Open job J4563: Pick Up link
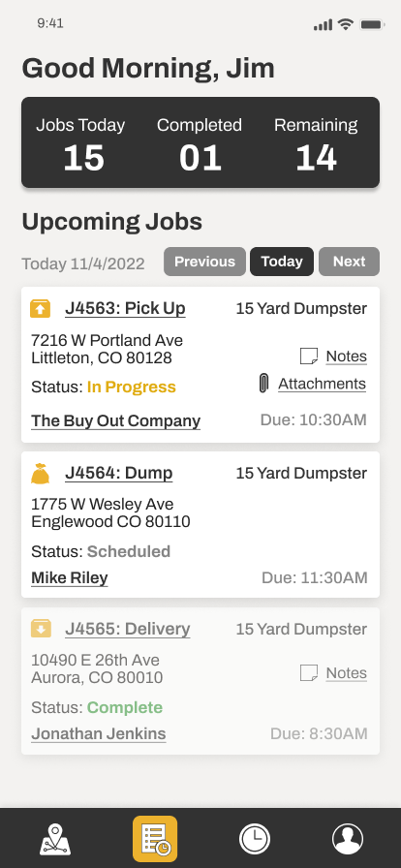401x868 pixels. click(x=125, y=308)
